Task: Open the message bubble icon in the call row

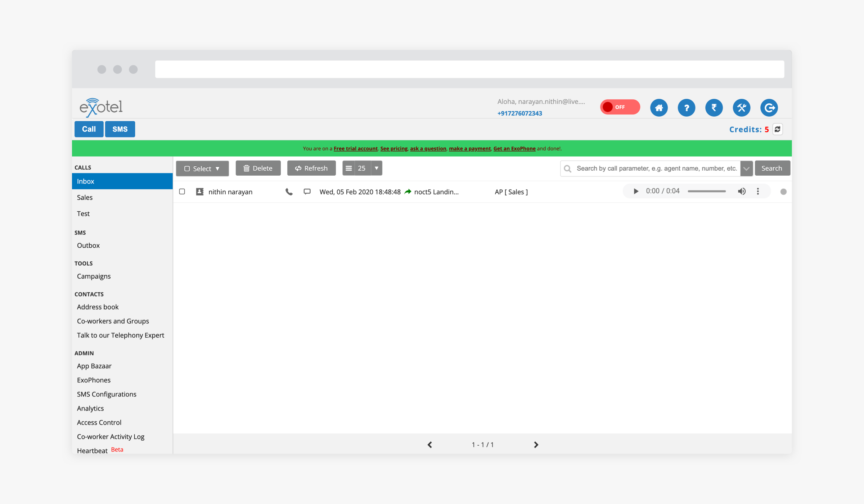Action: tap(307, 192)
